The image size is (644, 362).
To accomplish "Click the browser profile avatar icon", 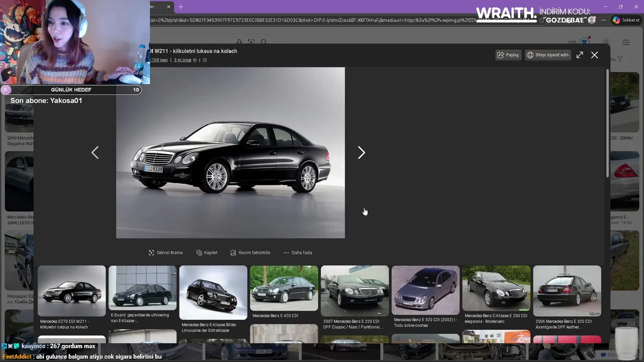I will coord(592,20).
